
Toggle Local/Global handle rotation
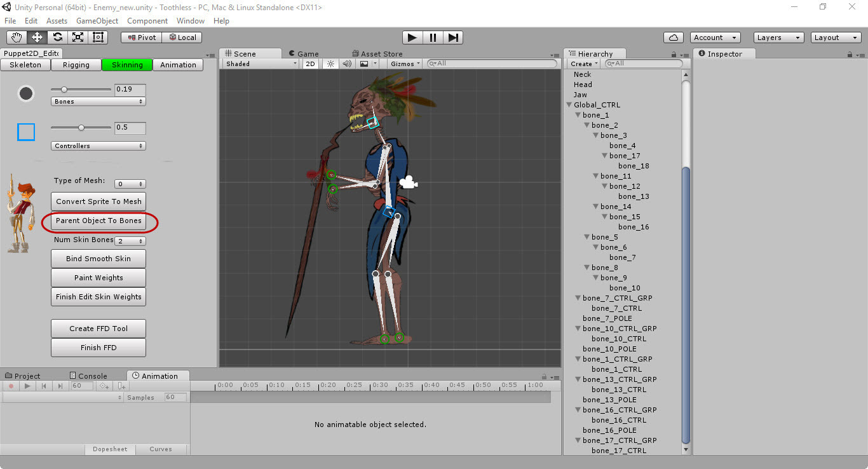pos(182,37)
